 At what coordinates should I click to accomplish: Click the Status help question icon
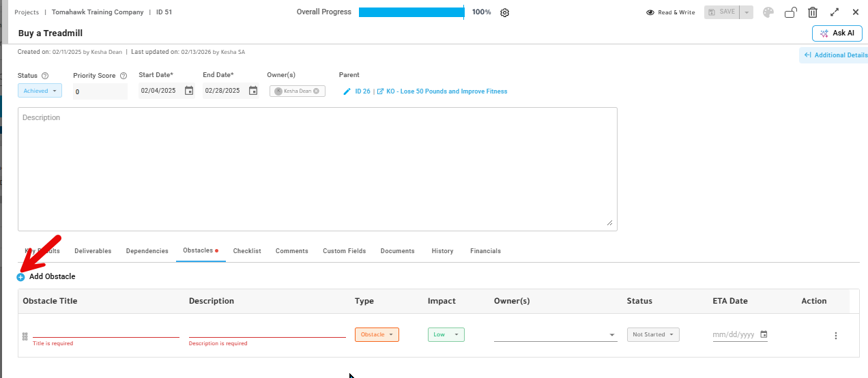click(45, 76)
